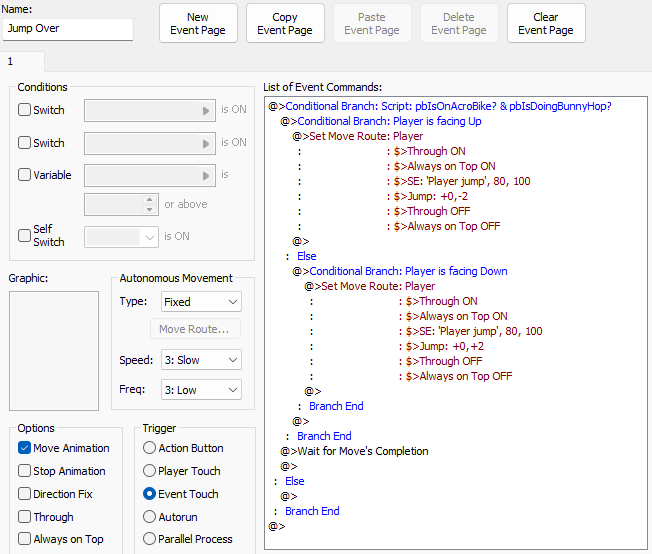Click the Copy Event Page button

(x=285, y=23)
